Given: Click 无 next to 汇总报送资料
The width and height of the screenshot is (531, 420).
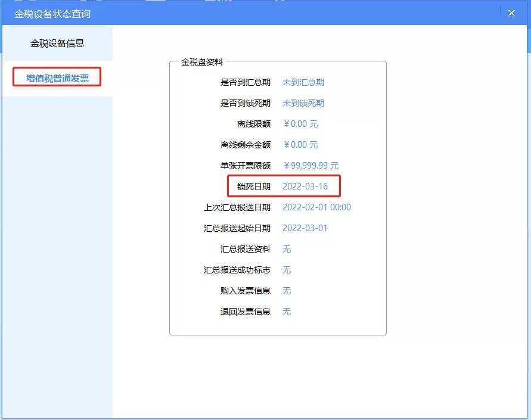Looking at the screenshot, I should (x=286, y=249).
